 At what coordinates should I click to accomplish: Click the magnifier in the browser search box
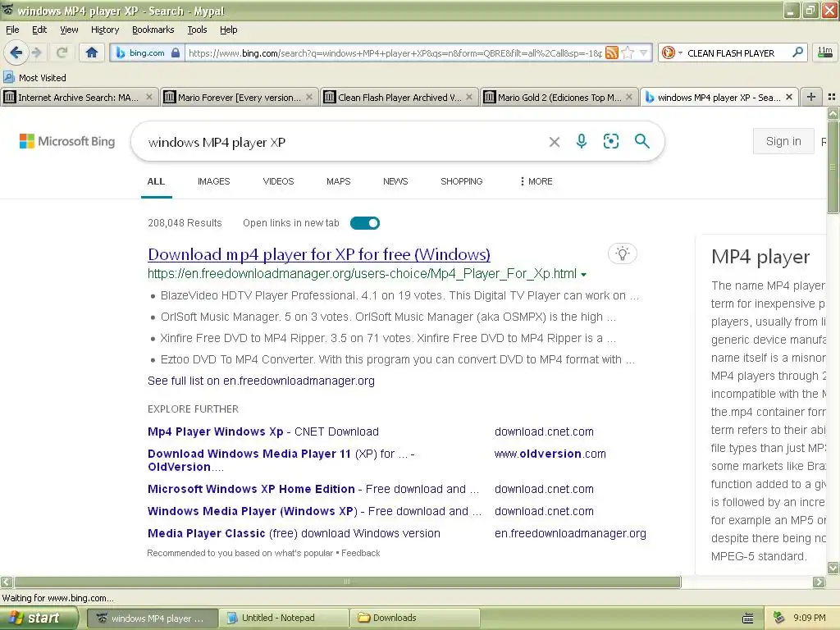pyautogui.click(x=797, y=52)
